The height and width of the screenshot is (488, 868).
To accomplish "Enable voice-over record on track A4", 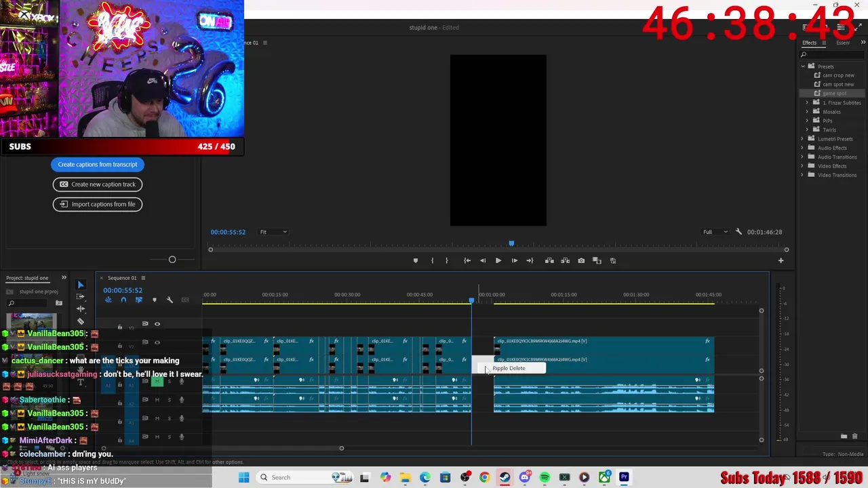I will [181, 437].
